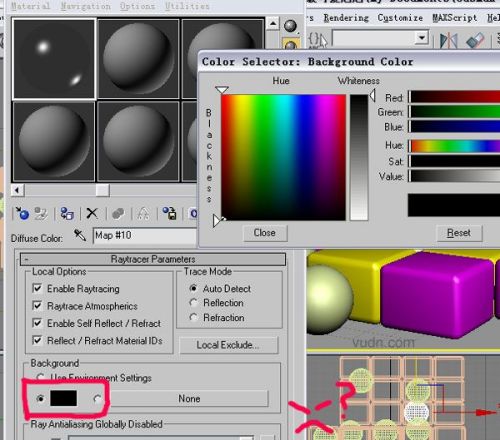Image resolution: width=500 pixels, height=440 pixels.
Task: Select the bottom middle sample sphere slot
Action: pos(138,142)
